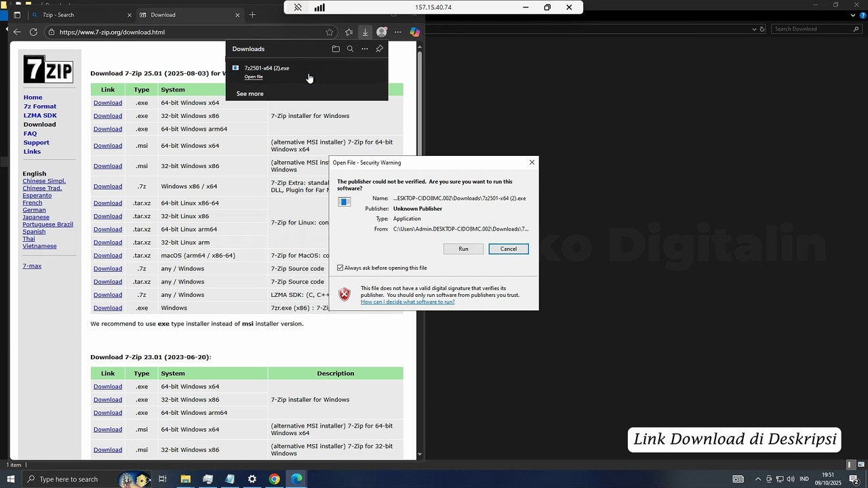Cancel the Security Warning dialog

coord(509,249)
